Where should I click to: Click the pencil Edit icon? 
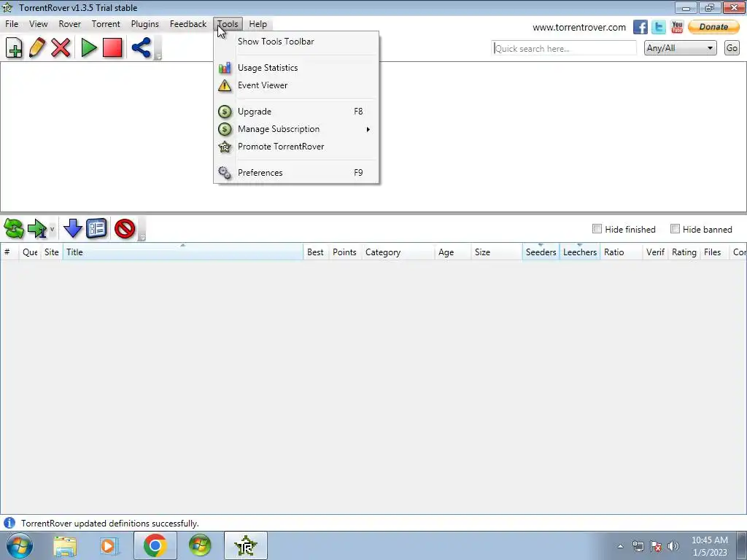coord(37,47)
